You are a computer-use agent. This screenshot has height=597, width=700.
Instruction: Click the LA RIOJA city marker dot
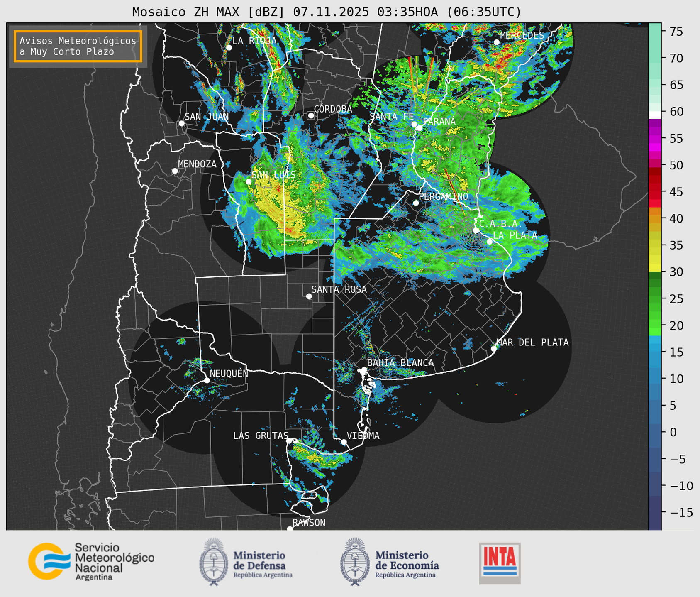(x=229, y=48)
